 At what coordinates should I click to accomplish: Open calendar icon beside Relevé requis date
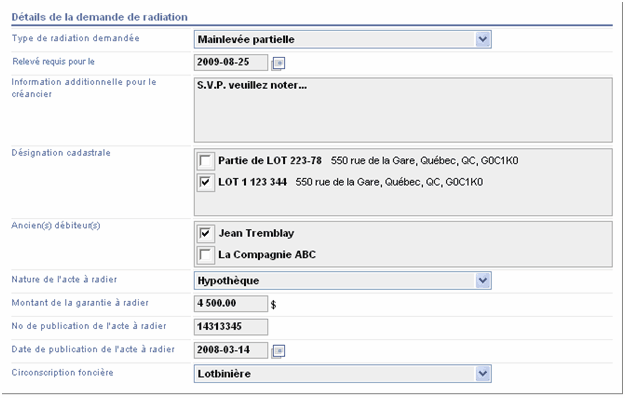click(278, 63)
